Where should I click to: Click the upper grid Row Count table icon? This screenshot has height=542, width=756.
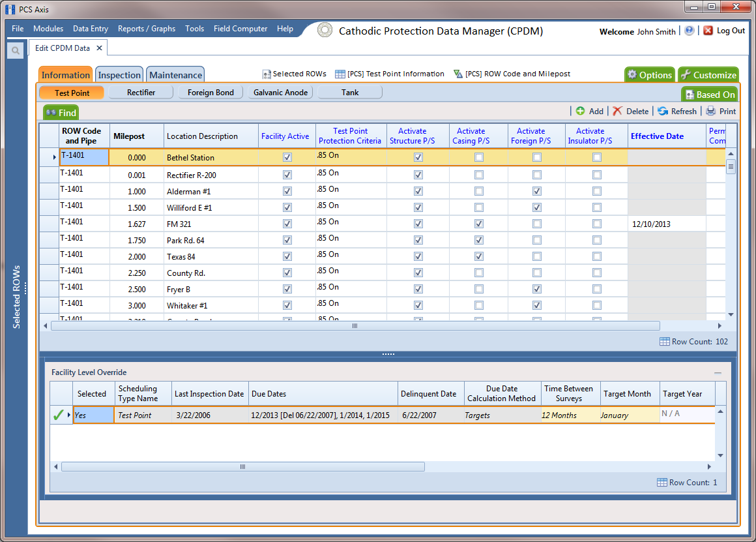pos(664,342)
